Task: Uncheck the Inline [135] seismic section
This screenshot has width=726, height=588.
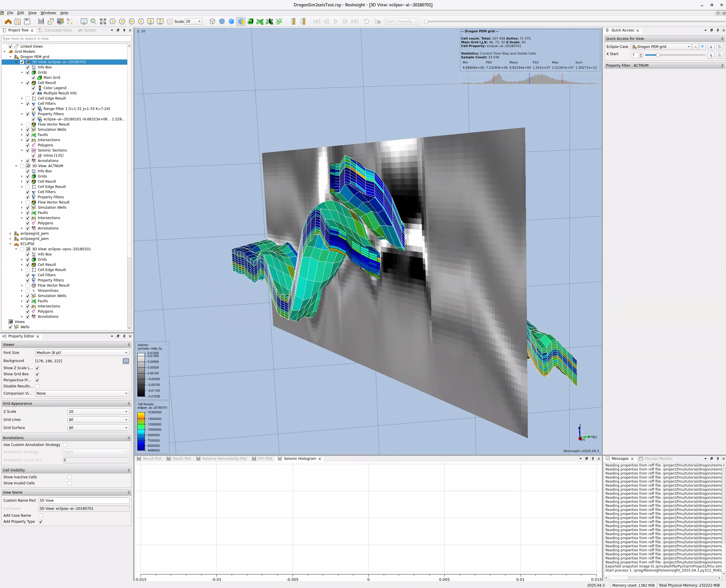Action: coord(33,156)
